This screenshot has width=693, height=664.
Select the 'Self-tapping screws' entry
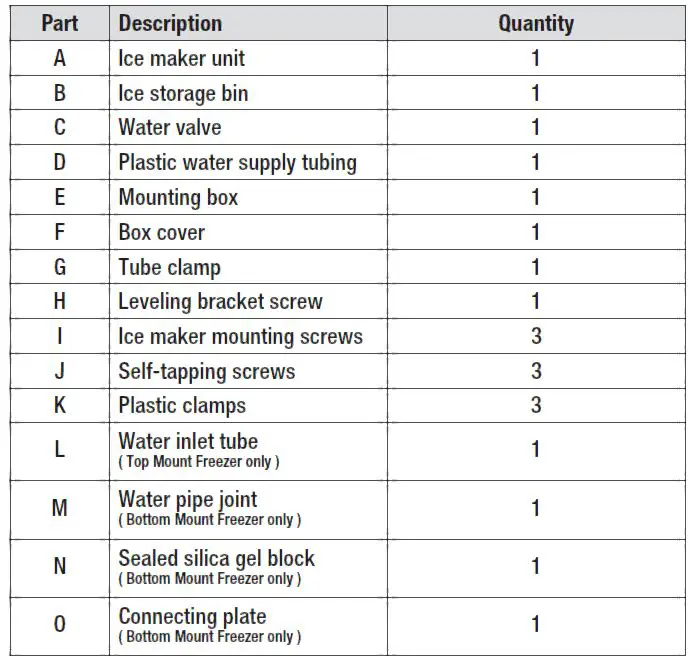[x=207, y=371]
